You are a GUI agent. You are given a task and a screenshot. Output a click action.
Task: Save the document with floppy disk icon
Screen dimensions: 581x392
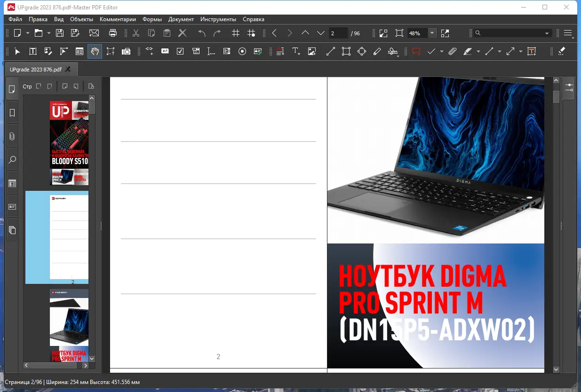[x=60, y=33]
